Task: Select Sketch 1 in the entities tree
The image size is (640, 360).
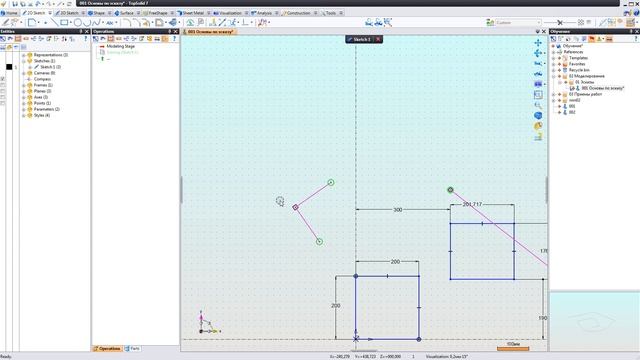Action: (51, 67)
